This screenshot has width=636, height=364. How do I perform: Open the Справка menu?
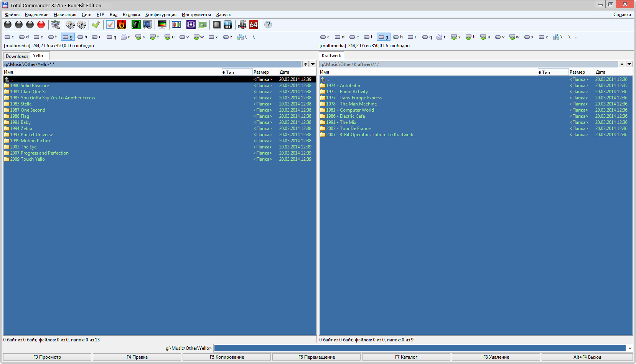pyautogui.click(x=622, y=15)
